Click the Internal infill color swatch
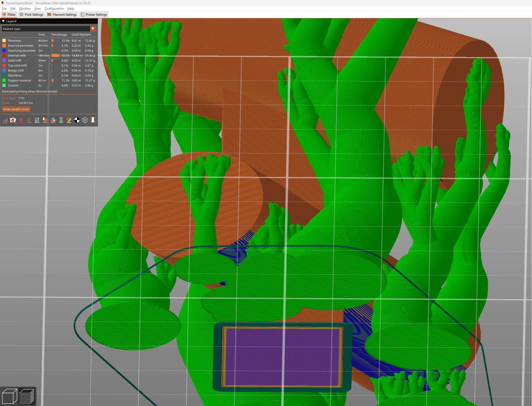Screen dimensions: 532x406 (4, 56)
